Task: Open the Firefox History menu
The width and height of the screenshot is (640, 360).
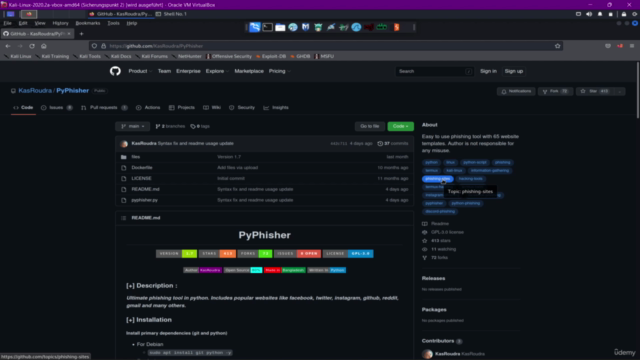Action: tap(60, 23)
